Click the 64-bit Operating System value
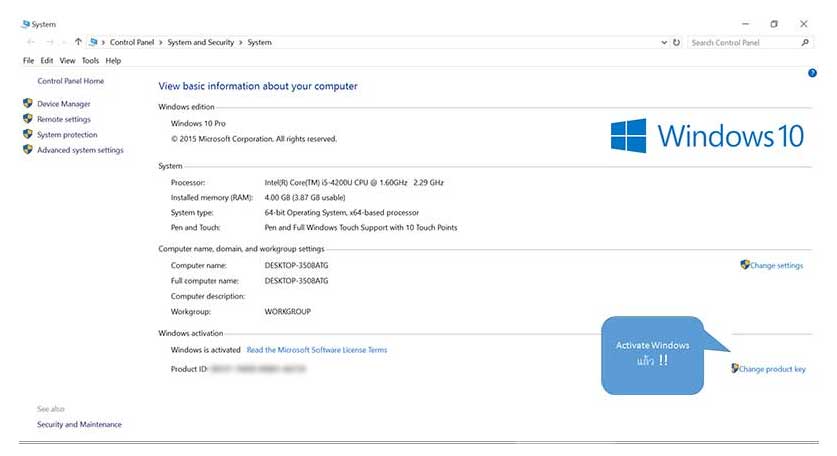Screen dimensions: 837x456 (x=342, y=213)
